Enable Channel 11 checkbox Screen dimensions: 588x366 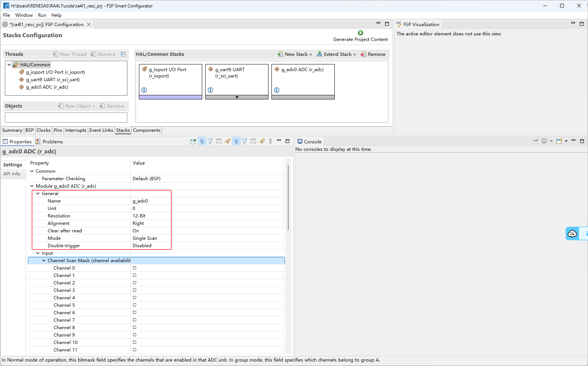click(x=134, y=350)
